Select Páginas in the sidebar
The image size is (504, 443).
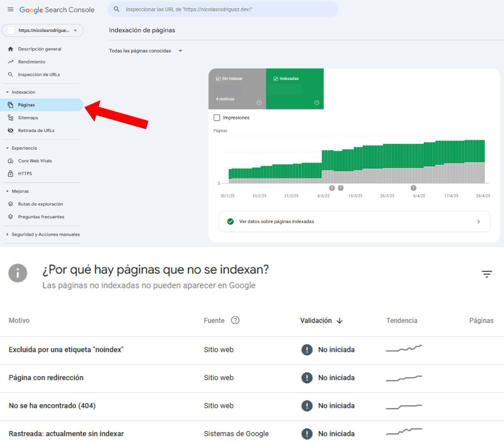click(x=42, y=105)
